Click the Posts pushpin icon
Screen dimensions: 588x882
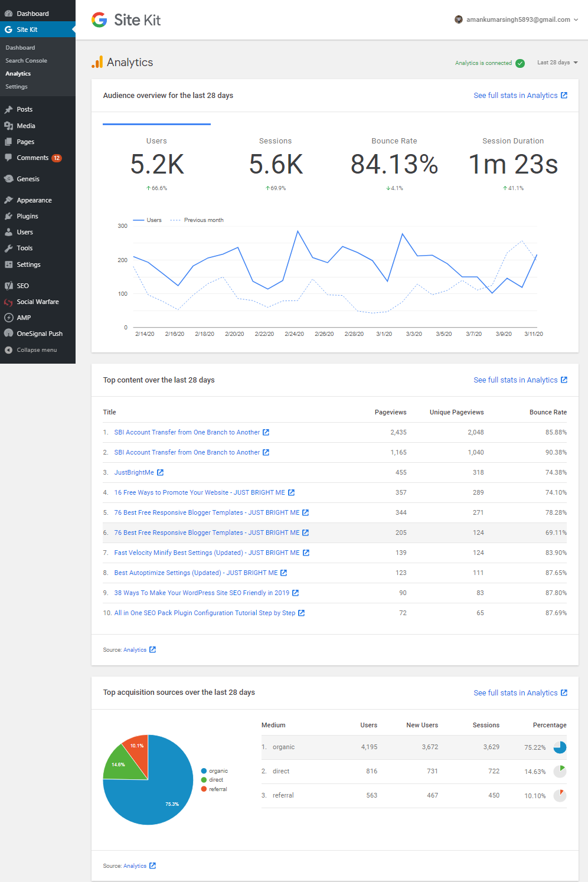click(8, 109)
